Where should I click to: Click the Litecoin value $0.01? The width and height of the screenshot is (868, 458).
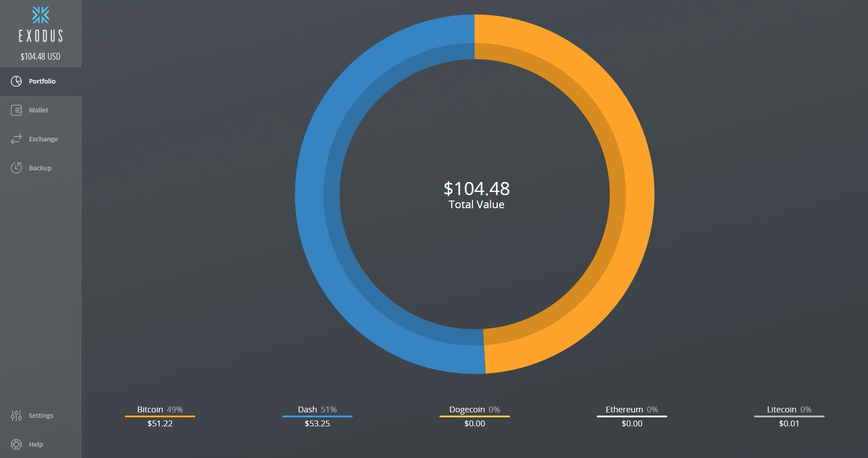pos(789,424)
